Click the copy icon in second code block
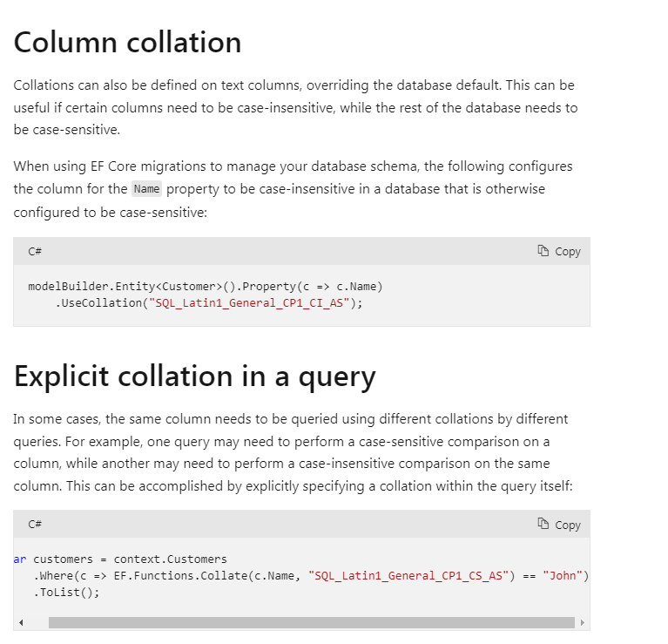The image size is (668, 644). pyautogui.click(x=543, y=524)
